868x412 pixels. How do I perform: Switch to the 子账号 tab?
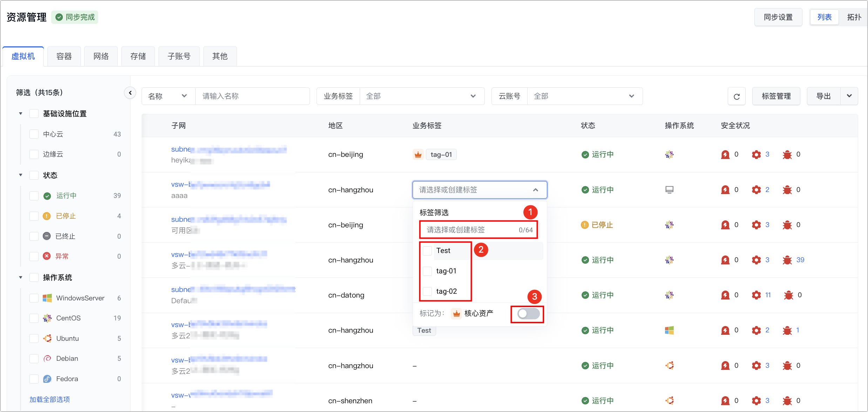[x=179, y=56]
